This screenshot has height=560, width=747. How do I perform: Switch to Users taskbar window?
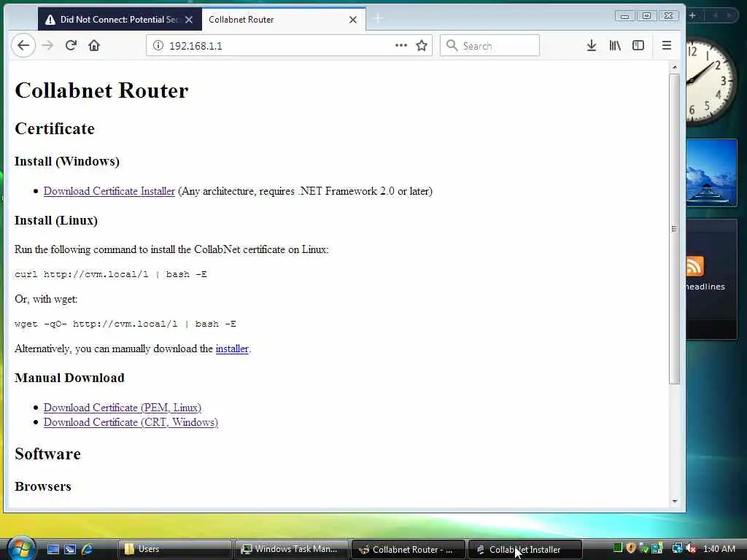[x=174, y=549]
